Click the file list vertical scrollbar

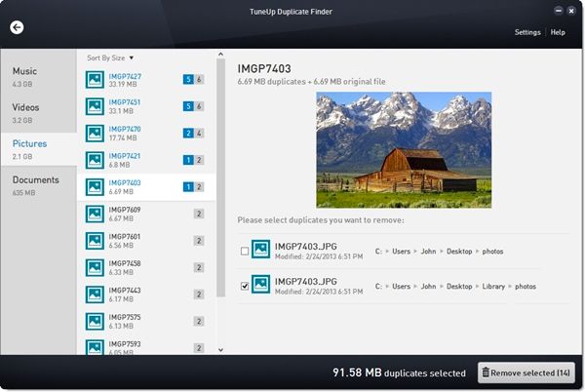point(221,177)
